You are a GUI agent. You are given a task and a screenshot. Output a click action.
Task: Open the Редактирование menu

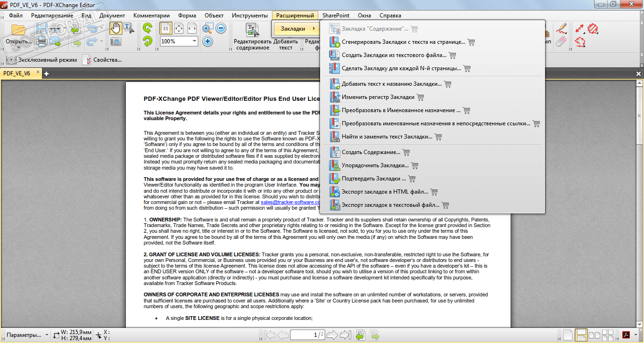click(52, 16)
